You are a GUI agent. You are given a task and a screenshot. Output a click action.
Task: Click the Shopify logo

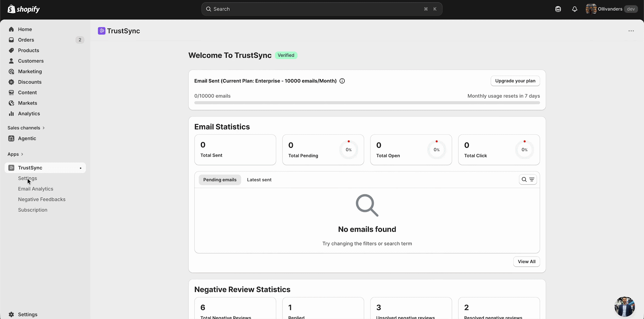[x=24, y=9]
